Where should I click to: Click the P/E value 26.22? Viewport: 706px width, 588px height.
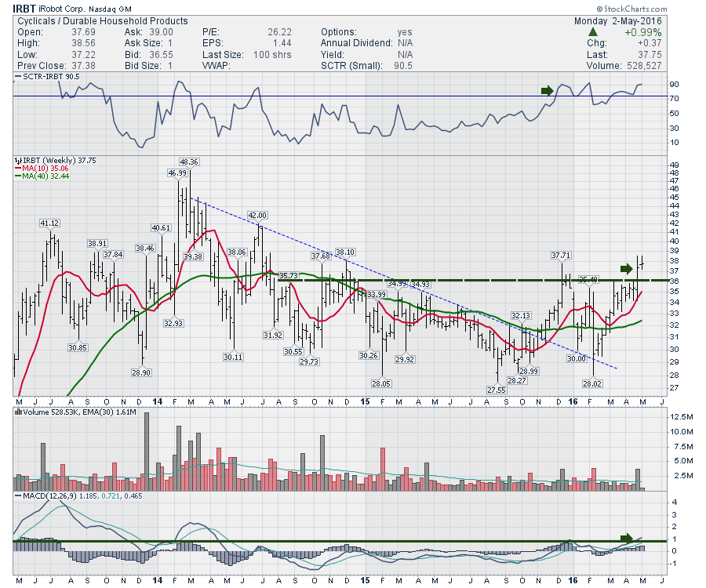[x=279, y=32]
